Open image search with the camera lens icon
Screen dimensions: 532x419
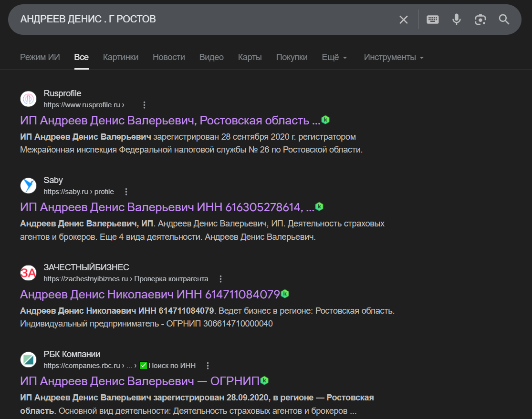tap(480, 20)
